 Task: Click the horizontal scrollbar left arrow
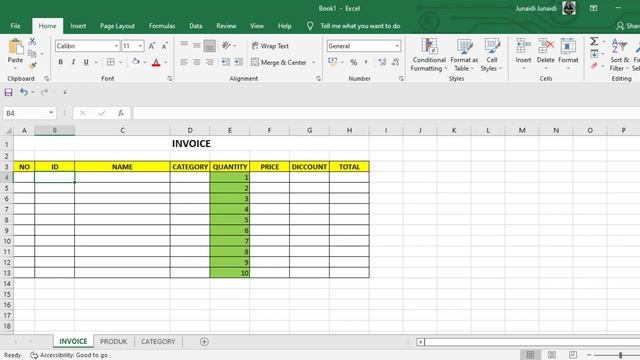(420, 342)
